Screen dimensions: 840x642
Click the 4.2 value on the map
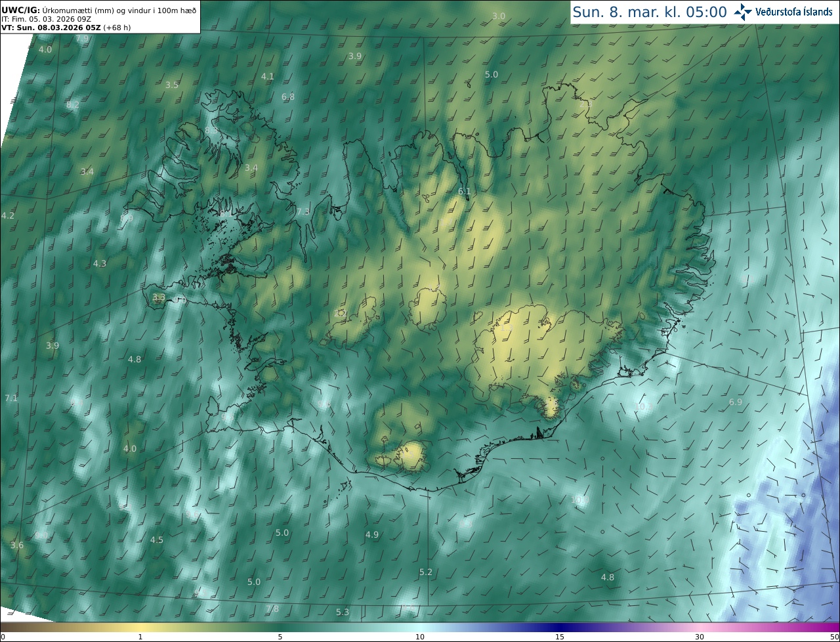tap(8, 215)
